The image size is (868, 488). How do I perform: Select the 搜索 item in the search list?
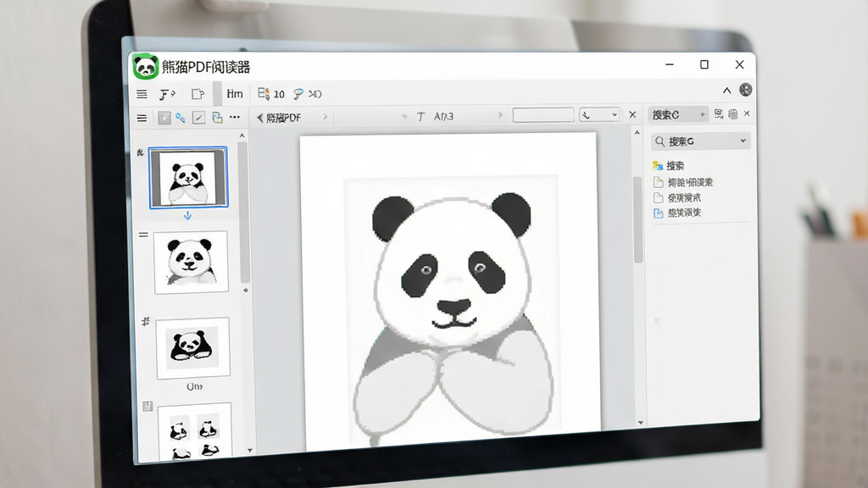[668, 165]
